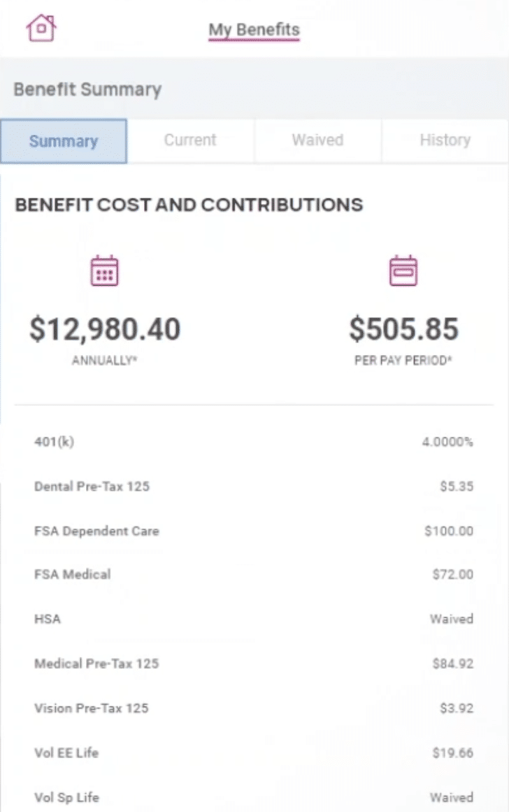Switch to the Current tab
509x812 pixels.
pyautogui.click(x=191, y=140)
